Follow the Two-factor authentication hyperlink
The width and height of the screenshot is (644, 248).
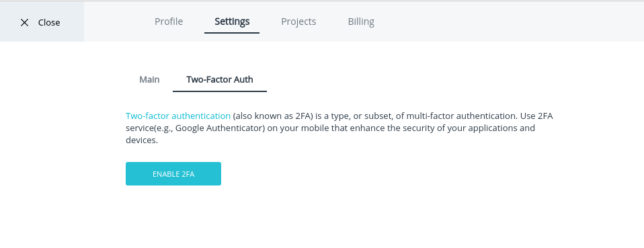click(178, 116)
